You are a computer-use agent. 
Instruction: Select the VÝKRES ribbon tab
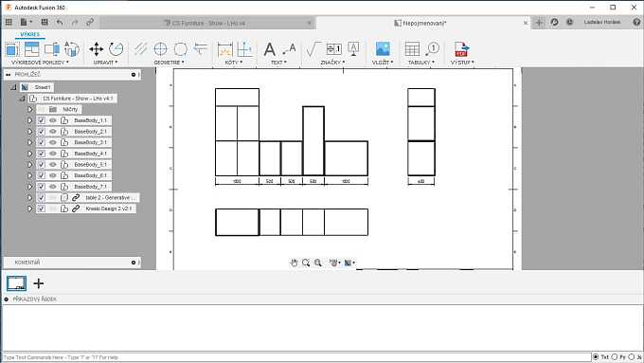(30, 34)
